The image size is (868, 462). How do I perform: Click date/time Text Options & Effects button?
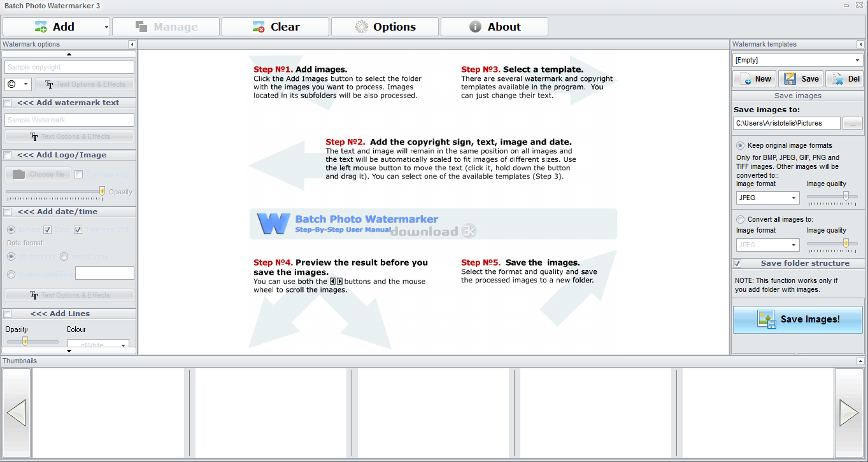(69, 295)
